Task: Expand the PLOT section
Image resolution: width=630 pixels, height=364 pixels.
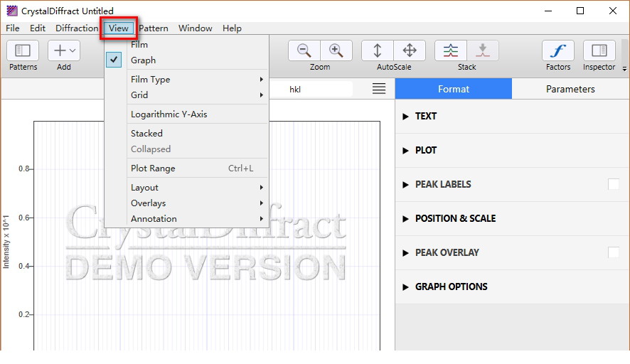Action: (x=405, y=151)
